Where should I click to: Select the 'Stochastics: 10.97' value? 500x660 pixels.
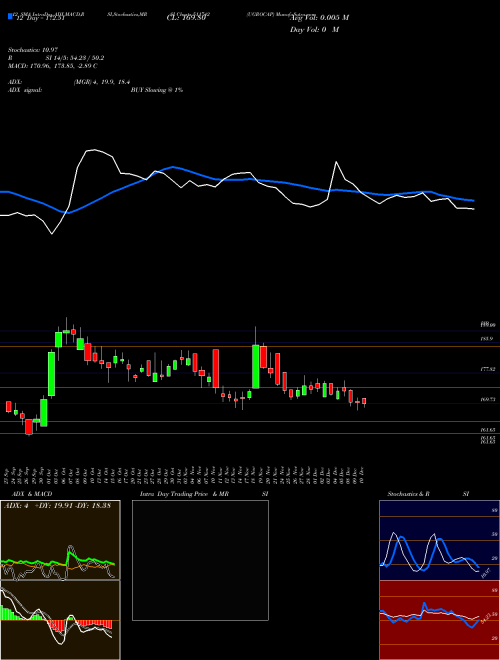point(32,50)
